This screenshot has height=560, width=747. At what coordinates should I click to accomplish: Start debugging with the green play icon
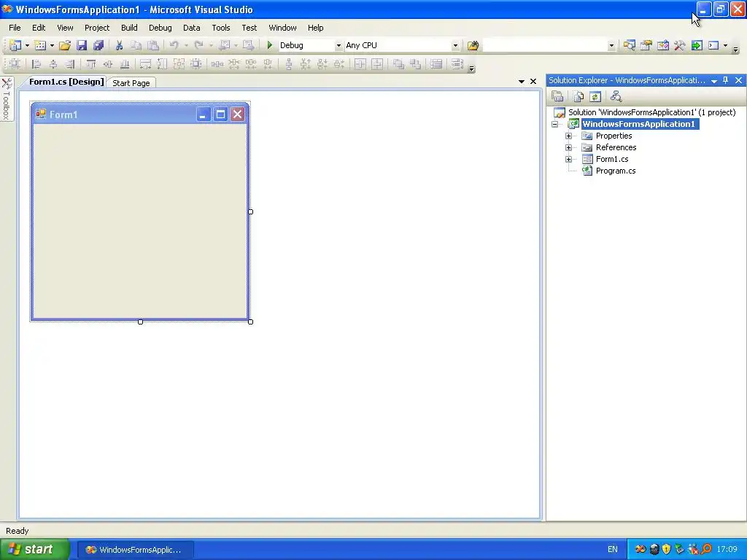pos(270,45)
